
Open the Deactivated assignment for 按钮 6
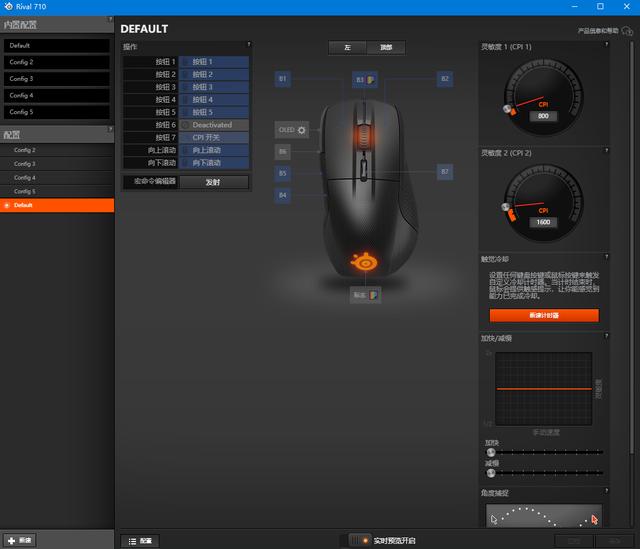(214, 125)
